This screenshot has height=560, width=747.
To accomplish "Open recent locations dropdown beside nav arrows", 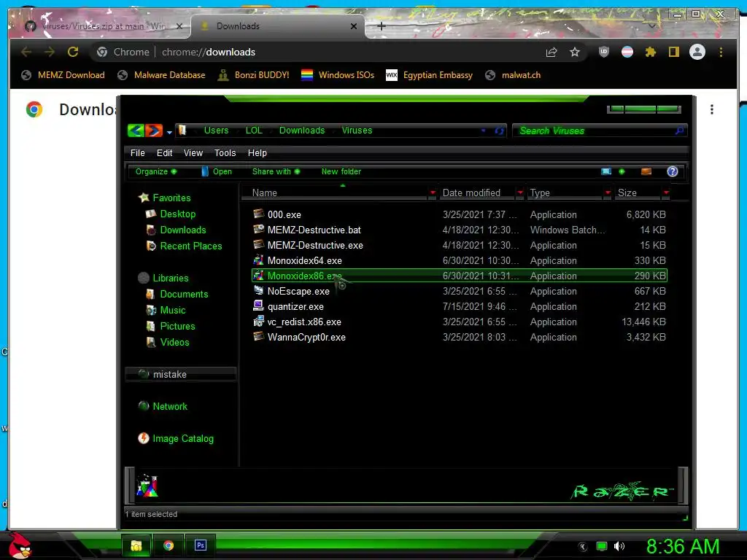I will point(169,132).
